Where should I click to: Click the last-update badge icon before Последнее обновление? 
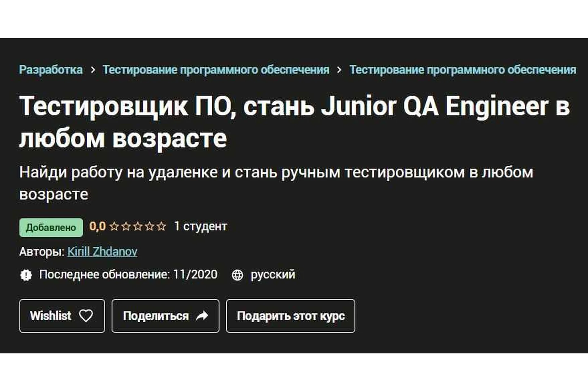point(26,275)
